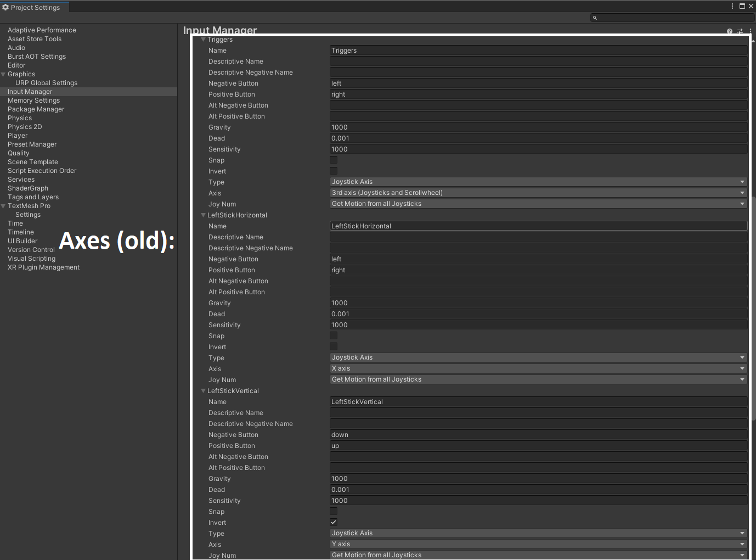Open URP Global Settings entry
This screenshot has height=560, width=756.
coord(46,83)
